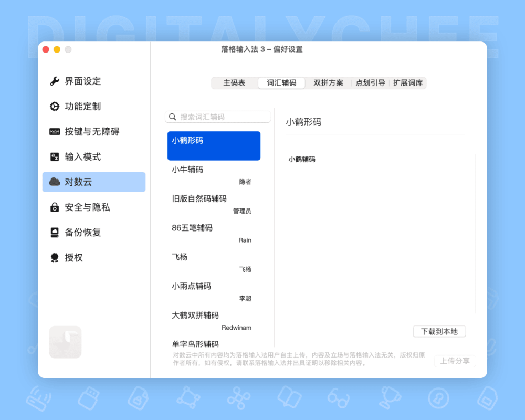Image resolution: width=525 pixels, height=420 pixels.
Task: Select 小牛辅码 list entry
Action: pos(214,175)
